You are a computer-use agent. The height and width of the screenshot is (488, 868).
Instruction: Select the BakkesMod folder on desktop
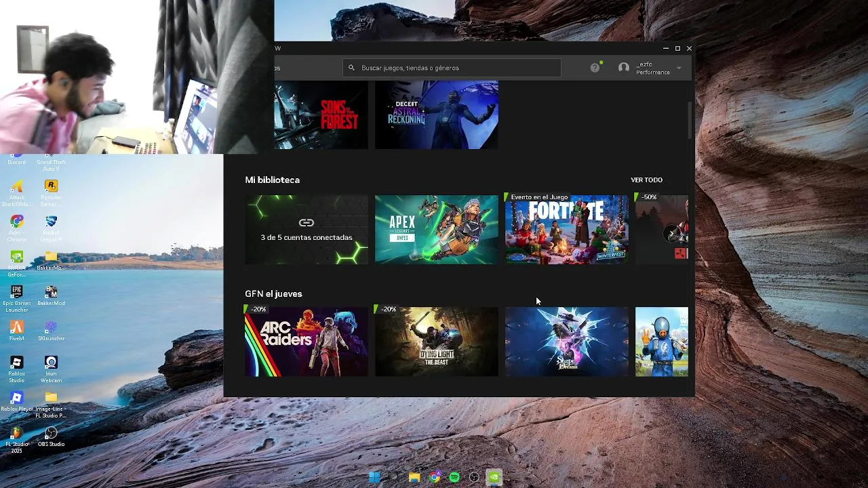(x=51, y=260)
